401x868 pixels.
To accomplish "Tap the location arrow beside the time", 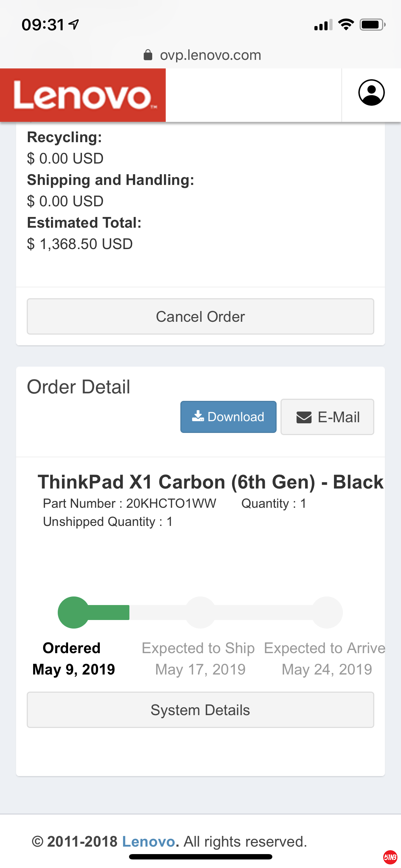I will pos(74,25).
